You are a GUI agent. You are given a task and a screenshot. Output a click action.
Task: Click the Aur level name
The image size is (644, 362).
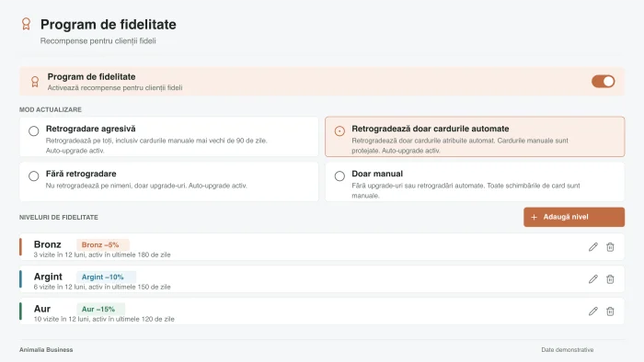(x=42, y=309)
